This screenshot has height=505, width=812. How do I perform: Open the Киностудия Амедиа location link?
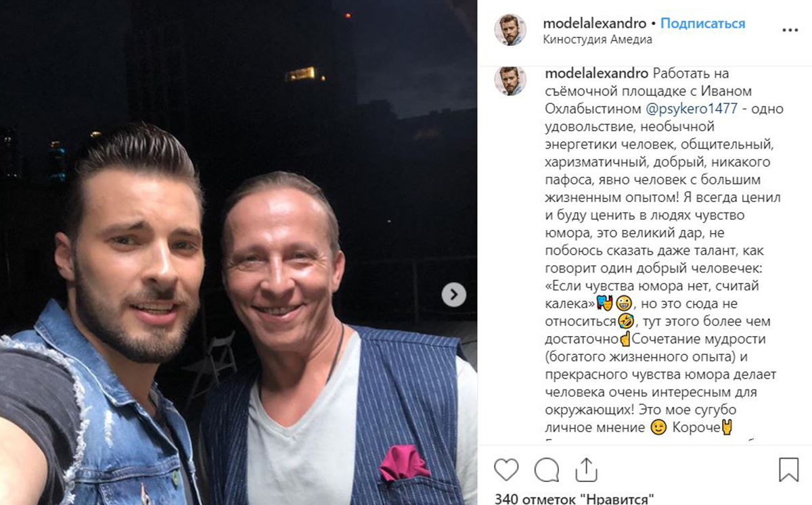(x=597, y=39)
